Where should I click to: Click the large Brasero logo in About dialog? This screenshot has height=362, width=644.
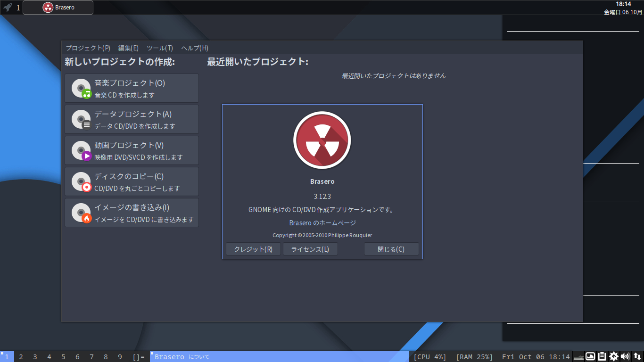(x=322, y=140)
